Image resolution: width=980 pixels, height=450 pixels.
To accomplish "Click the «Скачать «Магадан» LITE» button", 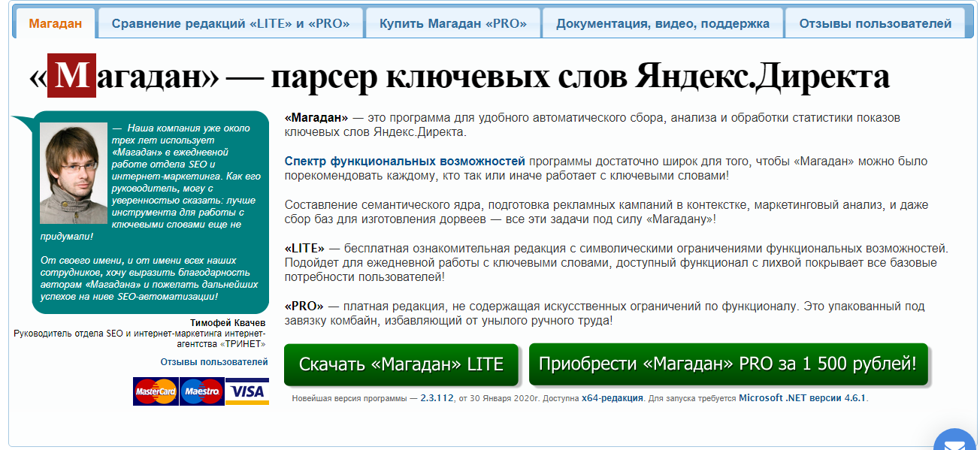I will coord(401,364).
